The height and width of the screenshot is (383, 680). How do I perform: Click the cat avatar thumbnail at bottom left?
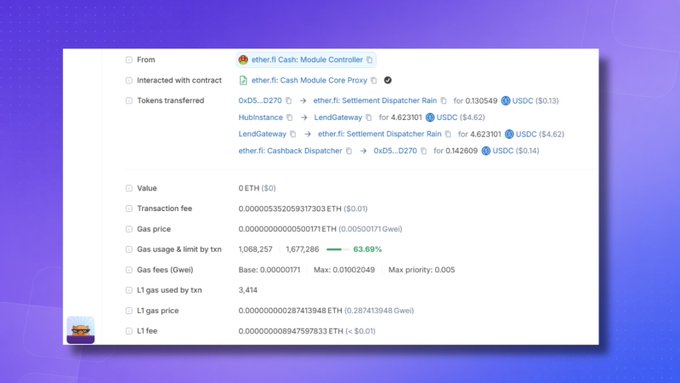coord(81,330)
